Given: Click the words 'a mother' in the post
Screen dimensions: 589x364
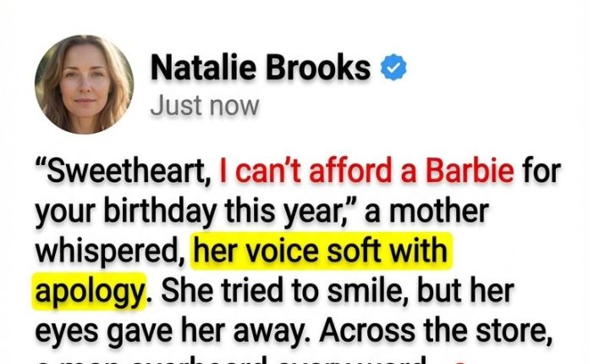Looking at the screenshot, I should (427, 211).
